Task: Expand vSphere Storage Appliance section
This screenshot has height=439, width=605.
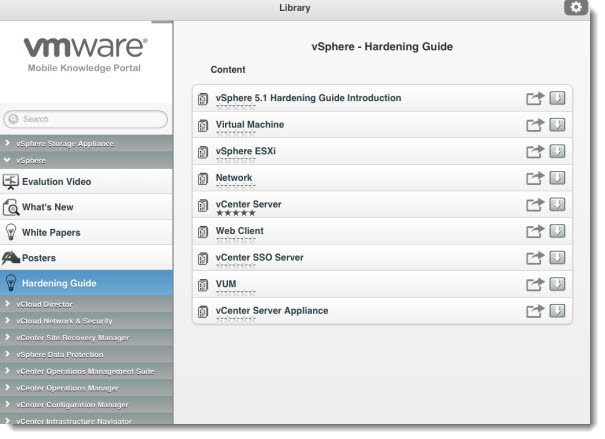Action: point(86,144)
